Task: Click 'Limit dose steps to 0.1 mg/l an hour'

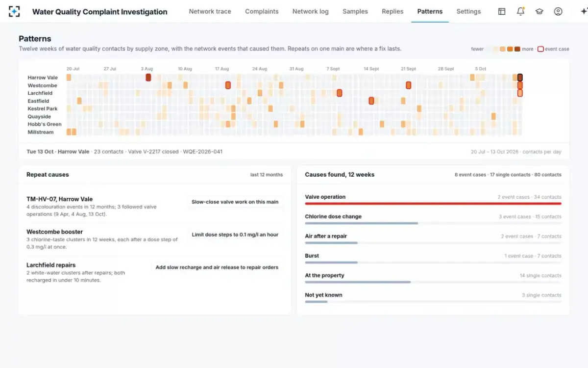Action: tap(235, 235)
